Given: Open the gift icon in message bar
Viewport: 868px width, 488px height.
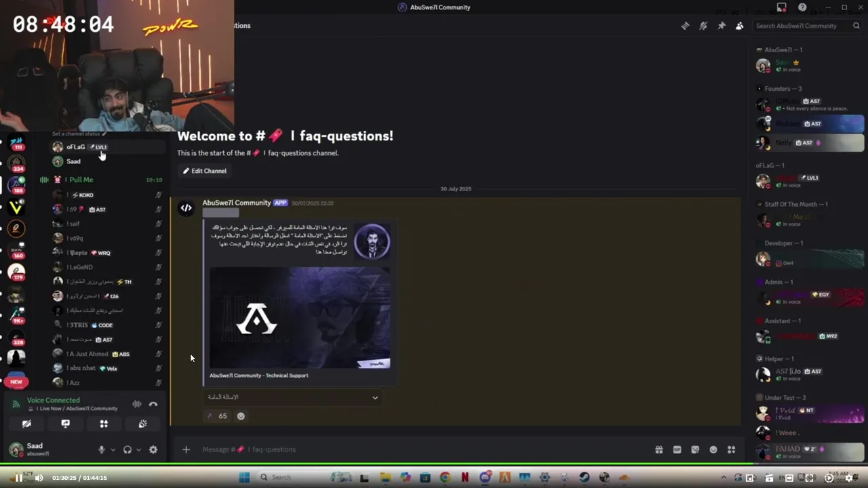Looking at the screenshot, I should (658, 449).
